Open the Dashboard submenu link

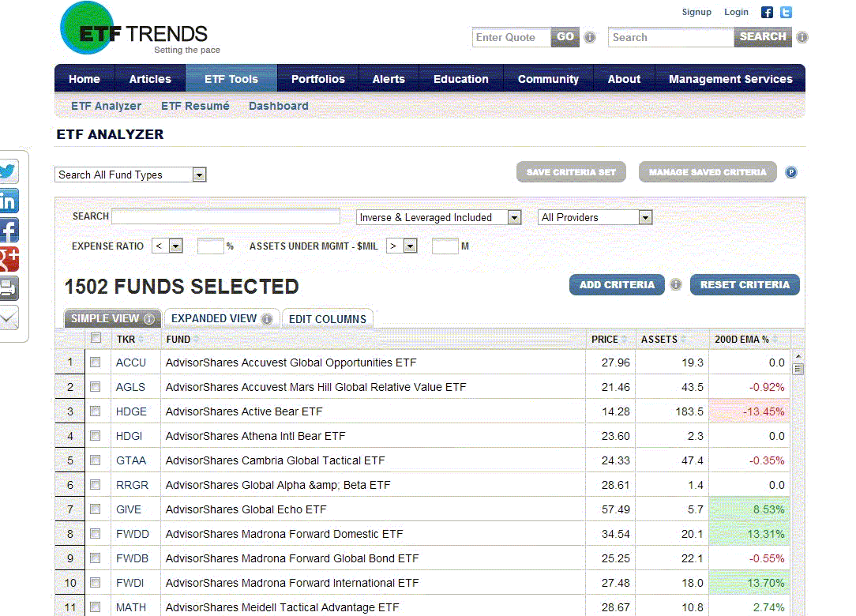pos(279,106)
